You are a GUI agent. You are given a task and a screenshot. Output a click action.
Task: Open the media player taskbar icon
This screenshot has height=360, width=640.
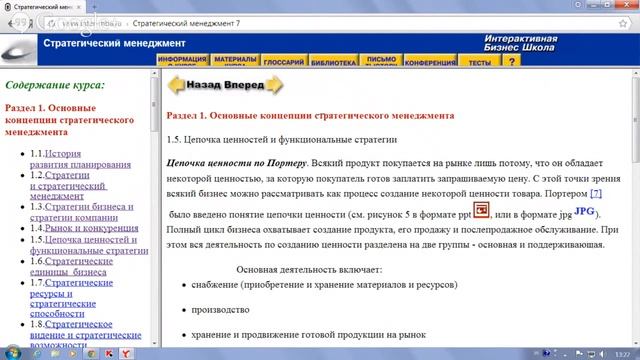(x=73, y=353)
